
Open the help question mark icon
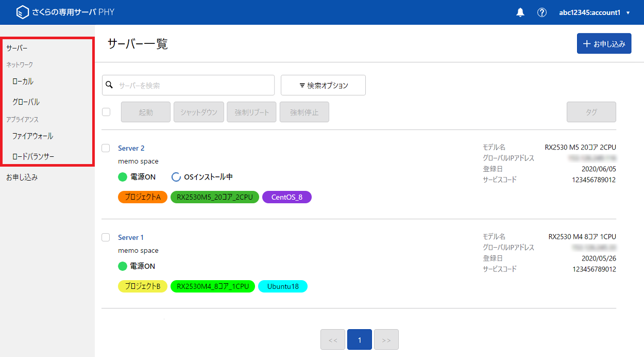(x=542, y=12)
